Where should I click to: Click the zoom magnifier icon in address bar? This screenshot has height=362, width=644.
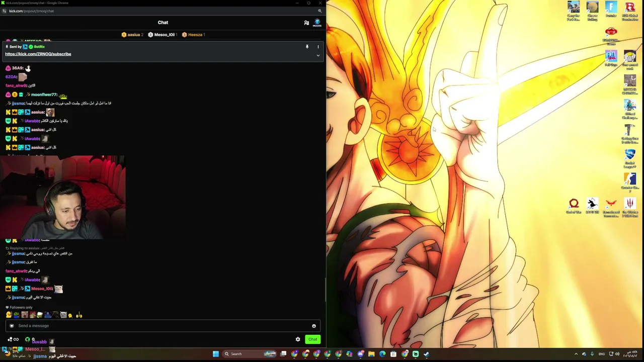tap(319, 11)
